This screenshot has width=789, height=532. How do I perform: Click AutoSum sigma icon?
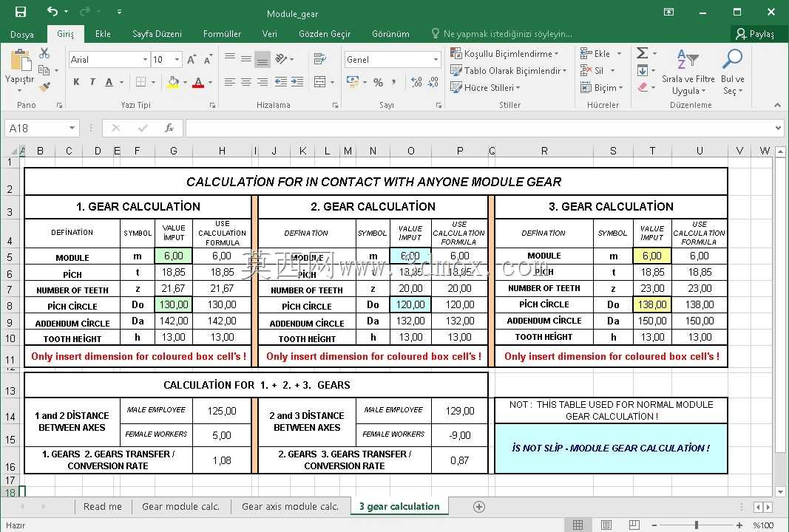tap(642, 52)
